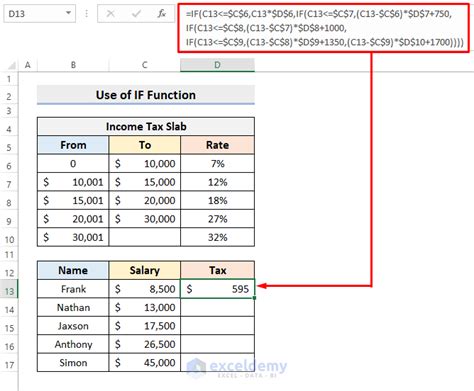This screenshot has height=391, width=474.
Task: Select row 2 header
Action: point(9,96)
